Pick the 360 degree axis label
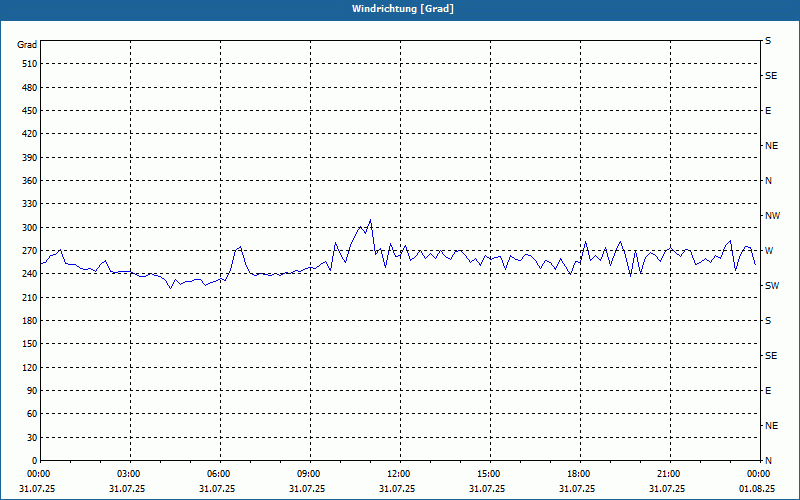This screenshot has height=500, width=800. [x=30, y=181]
